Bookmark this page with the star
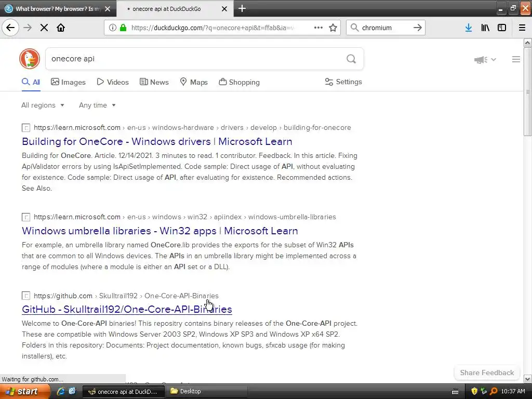The width and height of the screenshot is (532, 399). point(333,28)
